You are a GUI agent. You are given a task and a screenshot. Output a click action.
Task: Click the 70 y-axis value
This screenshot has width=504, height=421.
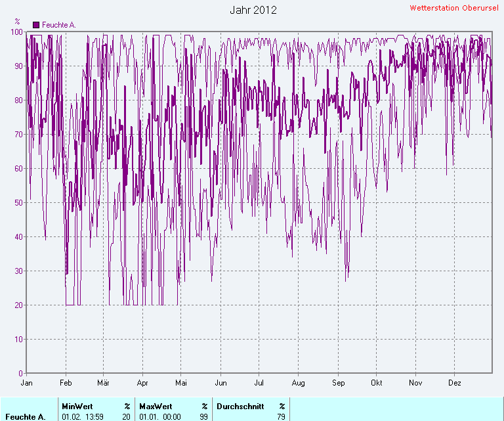click(18, 134)
